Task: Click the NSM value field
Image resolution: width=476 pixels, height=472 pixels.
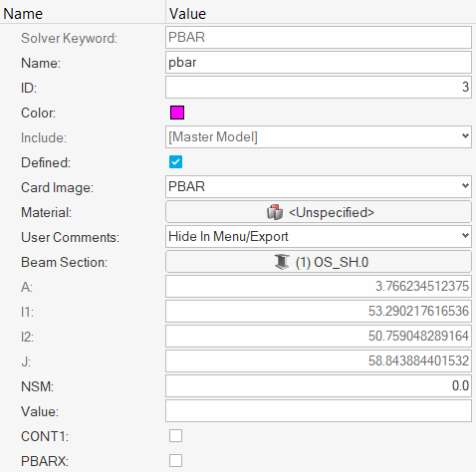Action: tap(319, 385)
